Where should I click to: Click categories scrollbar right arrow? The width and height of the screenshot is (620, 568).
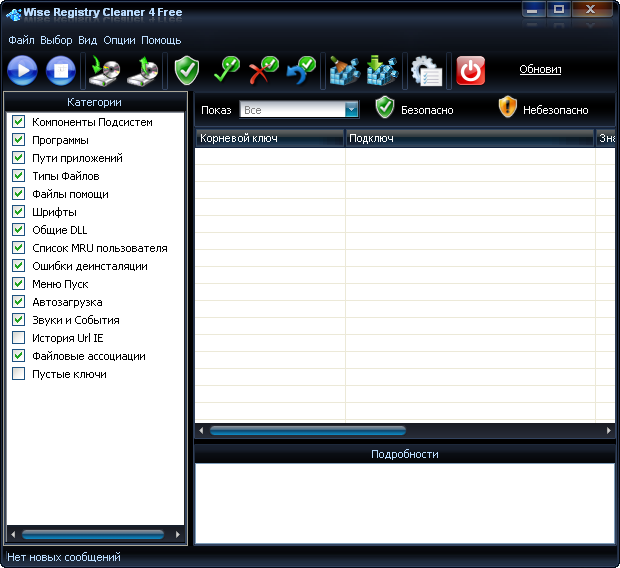click(178, 534)
